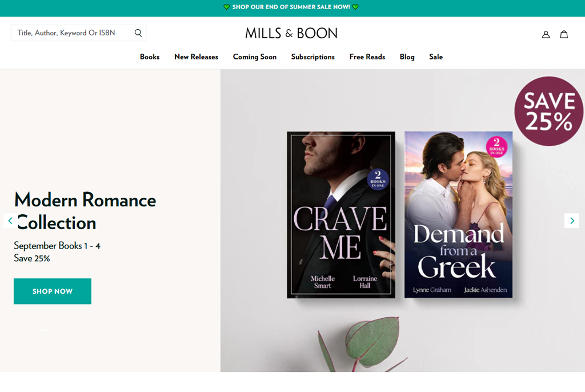Open the New Releases menu
585x392 pixels.
[197, 57]
